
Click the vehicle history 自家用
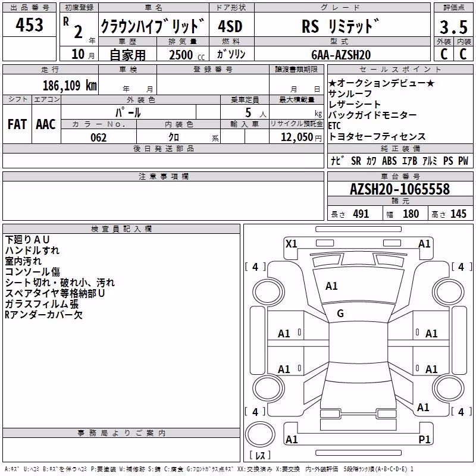coord(127,55)
